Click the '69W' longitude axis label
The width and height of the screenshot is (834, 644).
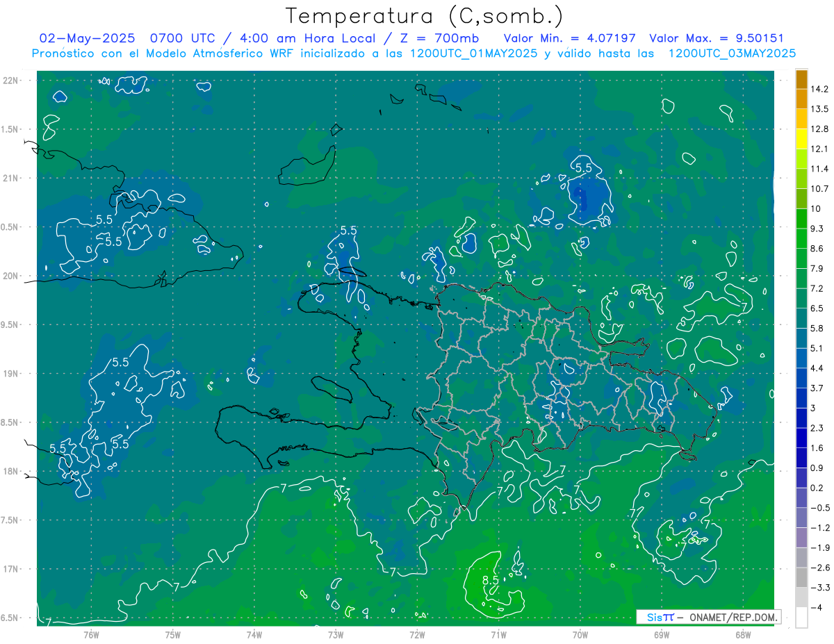[x=662, y=634]
